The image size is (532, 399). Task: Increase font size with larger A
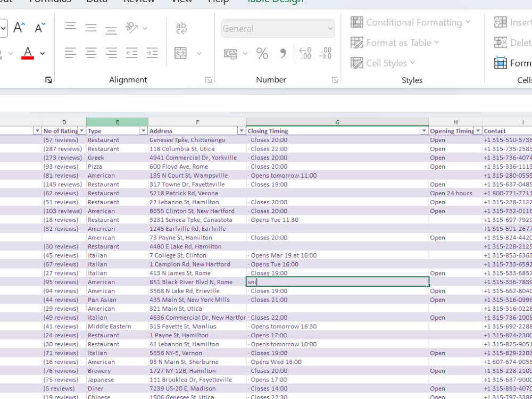coord(19,27)
